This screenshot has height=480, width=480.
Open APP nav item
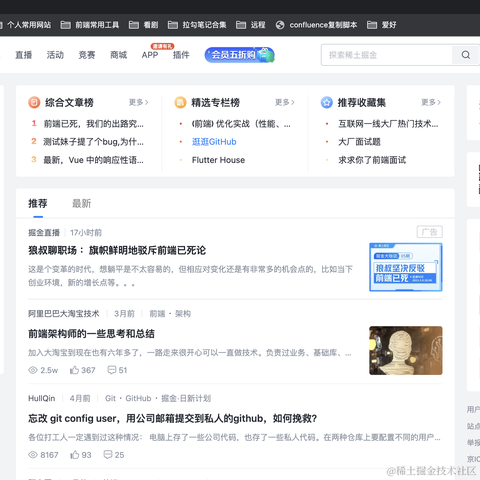point(150,55)
